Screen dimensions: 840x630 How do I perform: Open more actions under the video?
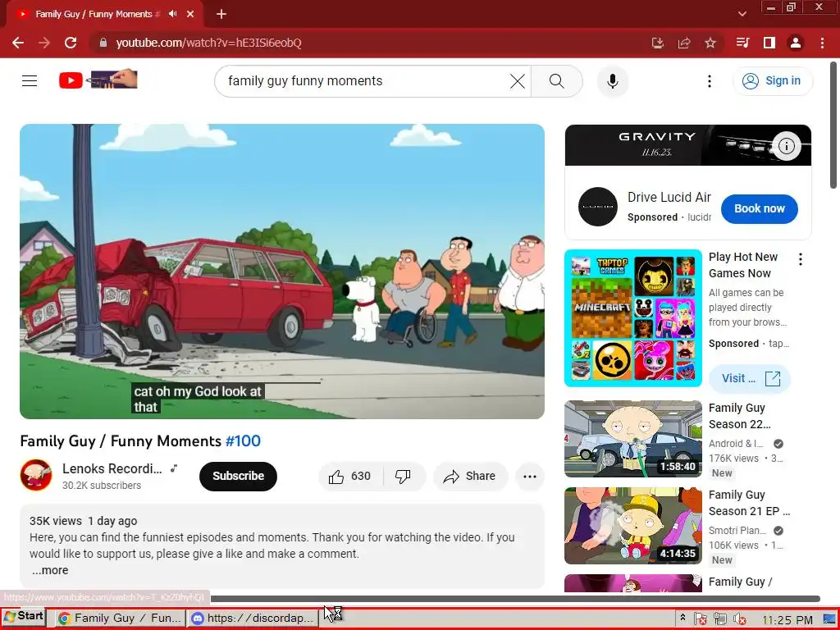(x=530, y=477)
